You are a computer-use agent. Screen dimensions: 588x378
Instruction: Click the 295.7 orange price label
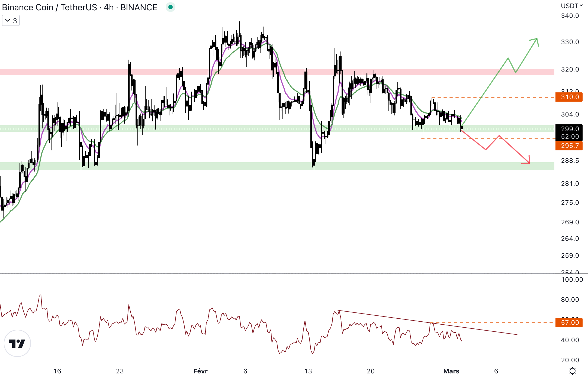pyautogui.click(x=569, y=146)
